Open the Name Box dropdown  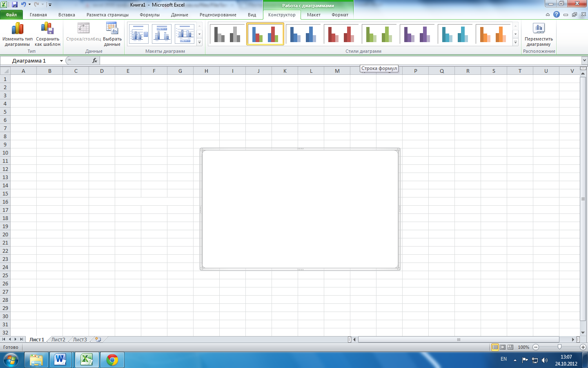[61, 61]
